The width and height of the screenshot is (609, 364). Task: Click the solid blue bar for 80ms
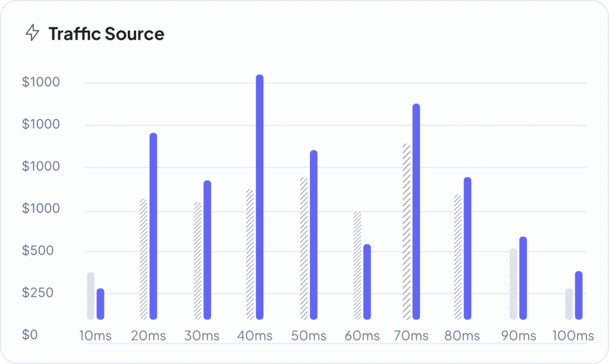(467, 247)
